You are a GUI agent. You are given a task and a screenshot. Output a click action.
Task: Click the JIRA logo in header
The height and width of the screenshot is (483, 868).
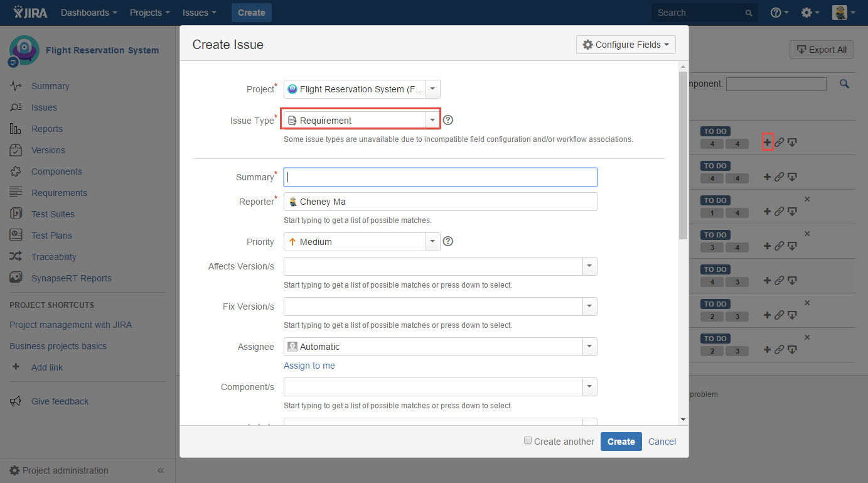click(x=29, y=13)
